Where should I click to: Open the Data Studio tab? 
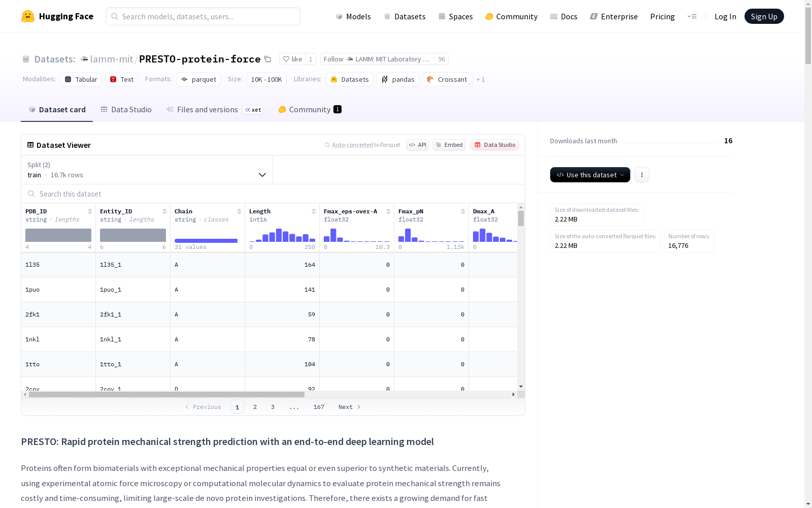(126, 110)
